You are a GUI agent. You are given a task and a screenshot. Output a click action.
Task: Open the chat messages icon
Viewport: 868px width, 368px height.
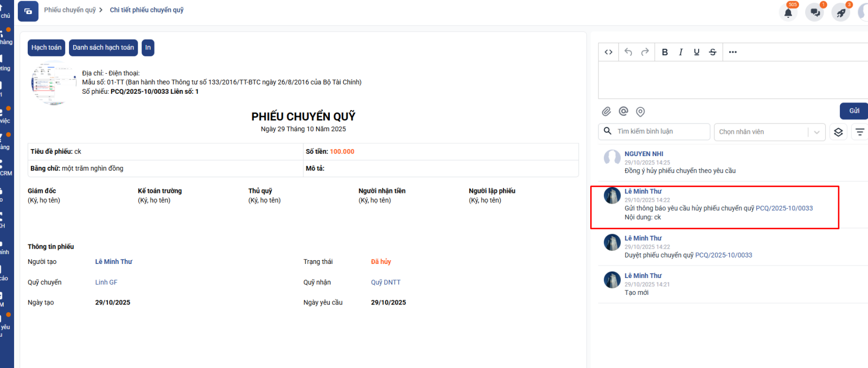click(815, 12)
